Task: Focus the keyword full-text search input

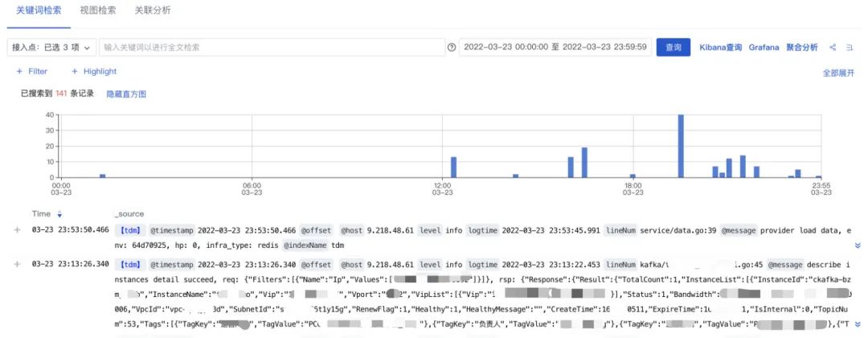Action: pos(272,47)
